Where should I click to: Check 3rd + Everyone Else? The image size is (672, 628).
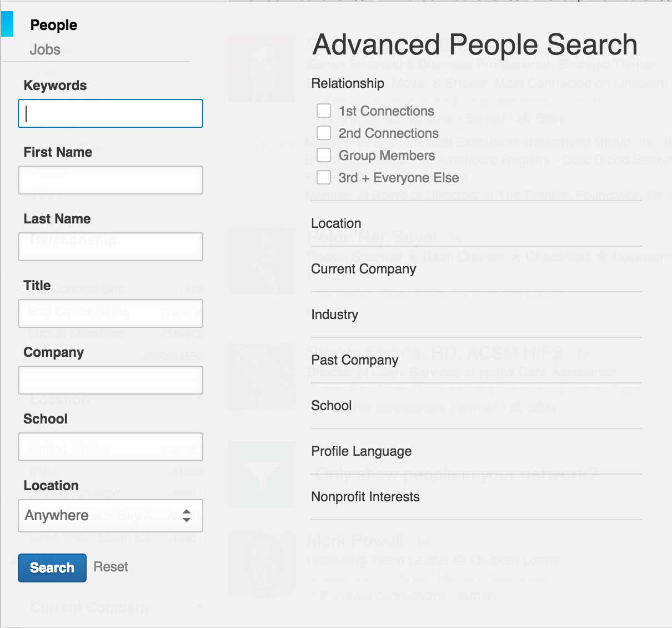point(324,177)
